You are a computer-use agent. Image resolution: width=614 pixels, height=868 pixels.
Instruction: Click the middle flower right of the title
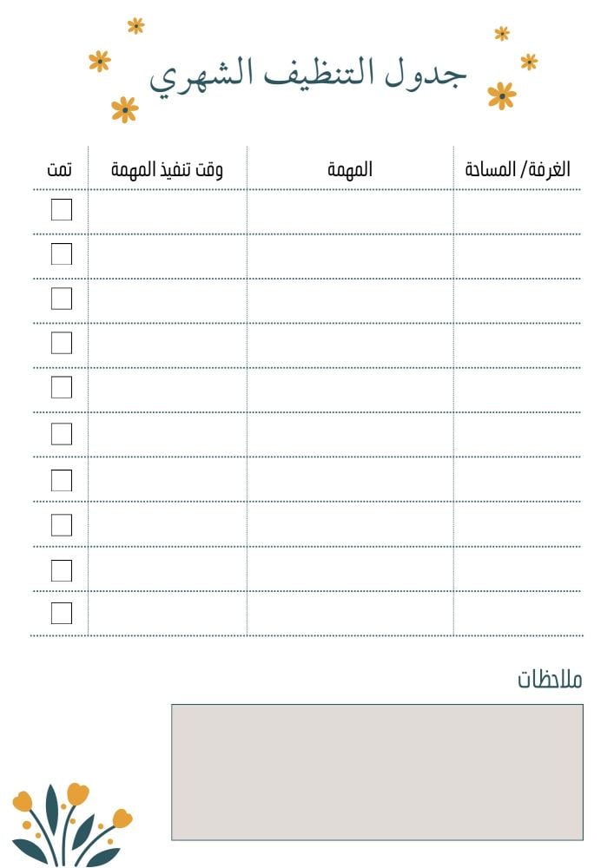click(x=529, y=62)
